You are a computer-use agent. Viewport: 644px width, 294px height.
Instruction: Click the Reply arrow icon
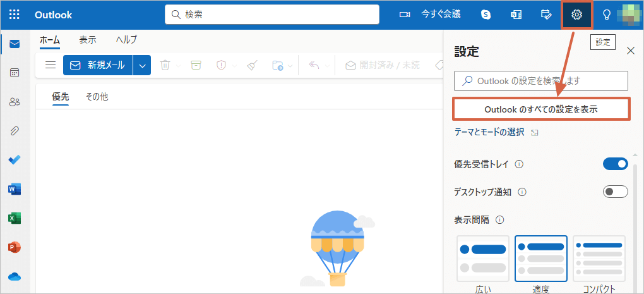pyautogui.click(x=314, y=65)
